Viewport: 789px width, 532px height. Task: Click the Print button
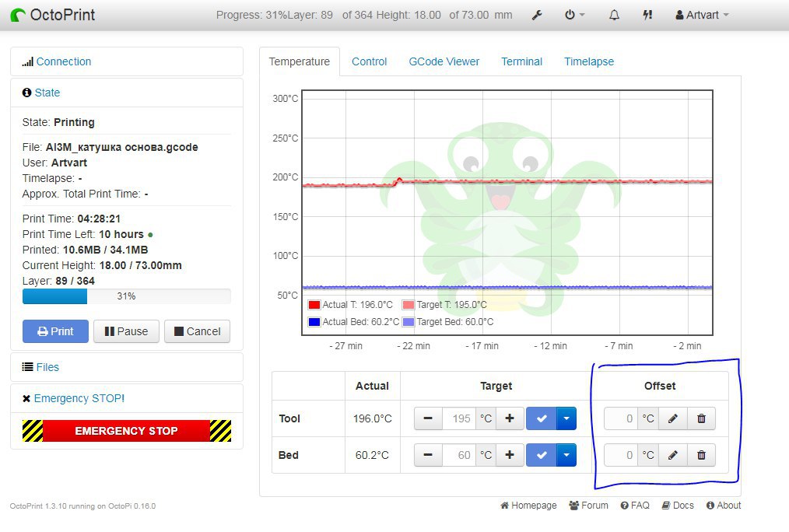click(55, 331)
